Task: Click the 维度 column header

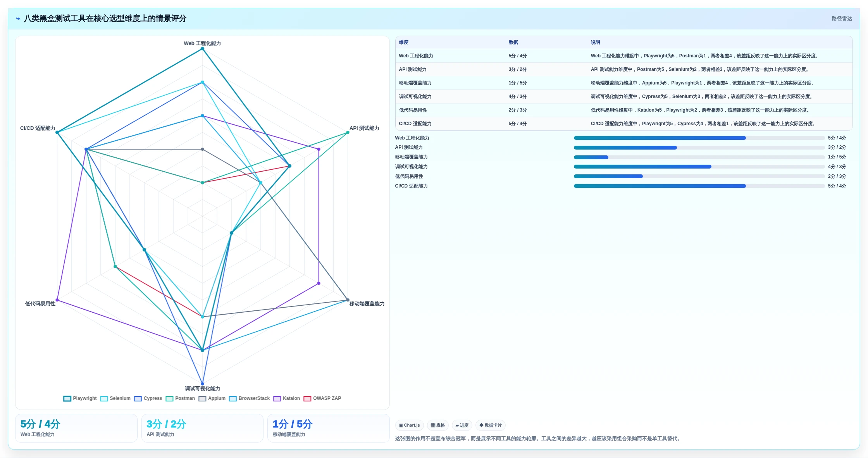Action: 404,42
